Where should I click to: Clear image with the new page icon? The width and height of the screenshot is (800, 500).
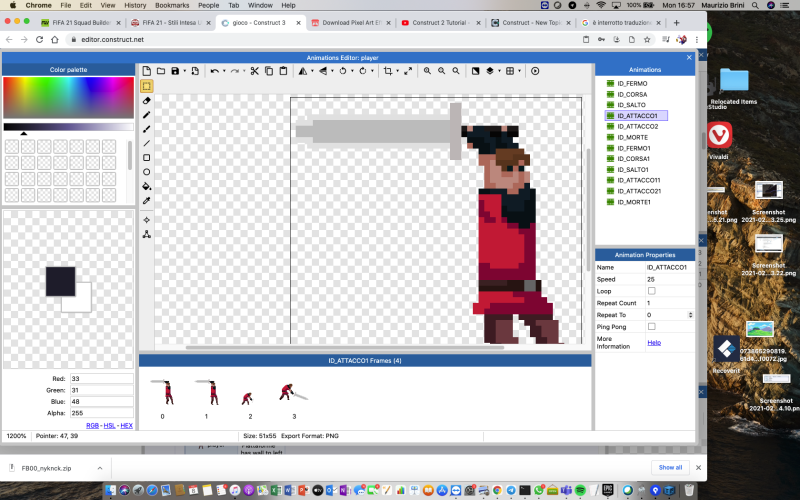(146, 71)
